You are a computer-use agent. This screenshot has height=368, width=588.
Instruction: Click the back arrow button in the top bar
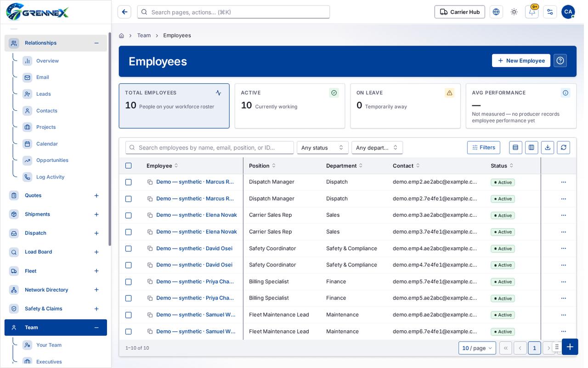[124, 12]
